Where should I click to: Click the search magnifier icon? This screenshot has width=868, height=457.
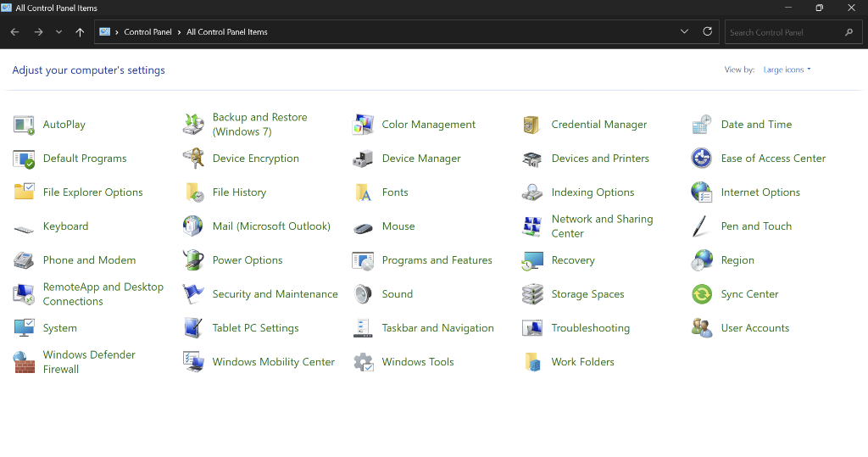849,33
